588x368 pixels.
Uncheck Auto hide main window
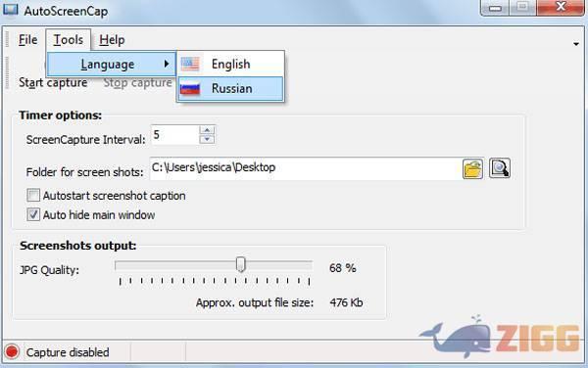33,215
